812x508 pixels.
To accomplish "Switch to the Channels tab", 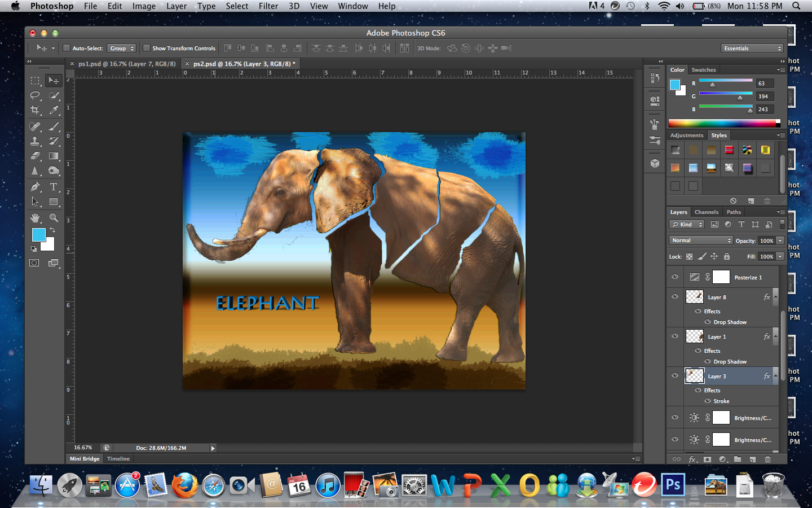I will tap(707, 212).
